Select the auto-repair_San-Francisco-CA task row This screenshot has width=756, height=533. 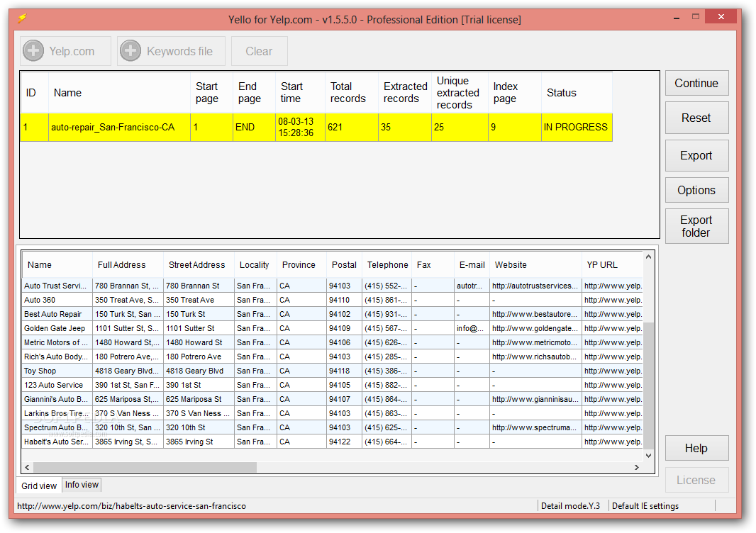pyautogui.click(x=316, y=128)
